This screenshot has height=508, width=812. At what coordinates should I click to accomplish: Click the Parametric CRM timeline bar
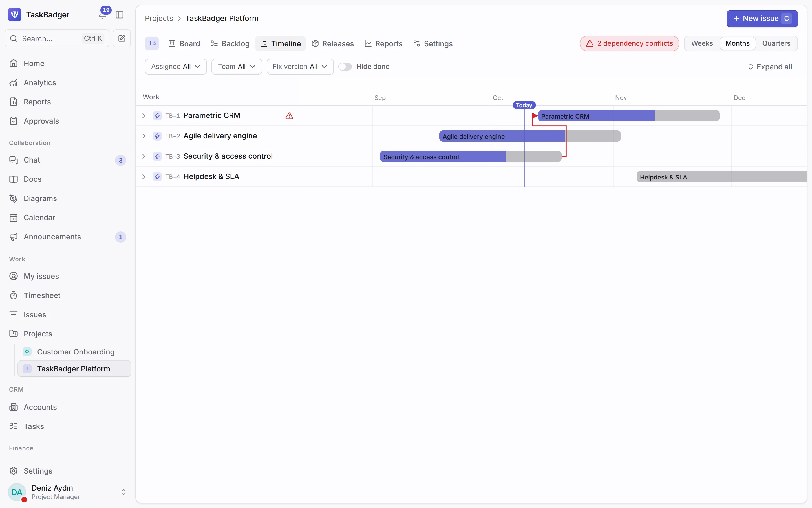coord(628,116)
